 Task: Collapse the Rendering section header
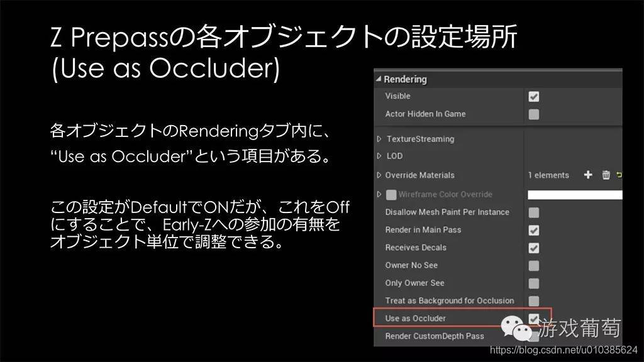[x=379, y=79]
